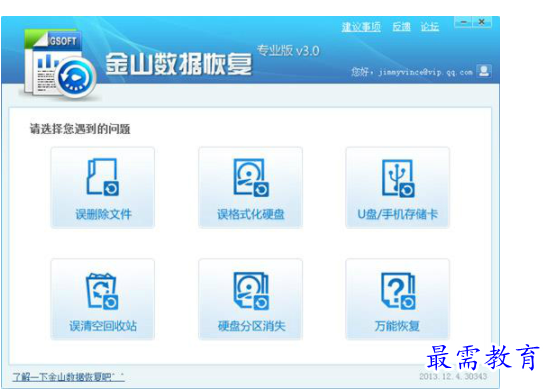Open the 反馈 feedback link
This screenshot has height=389, width=548.
click(x=401, y=27)
